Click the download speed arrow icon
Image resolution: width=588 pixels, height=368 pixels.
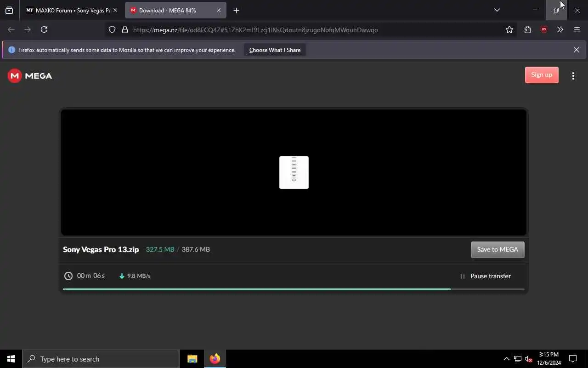(122, 276)
